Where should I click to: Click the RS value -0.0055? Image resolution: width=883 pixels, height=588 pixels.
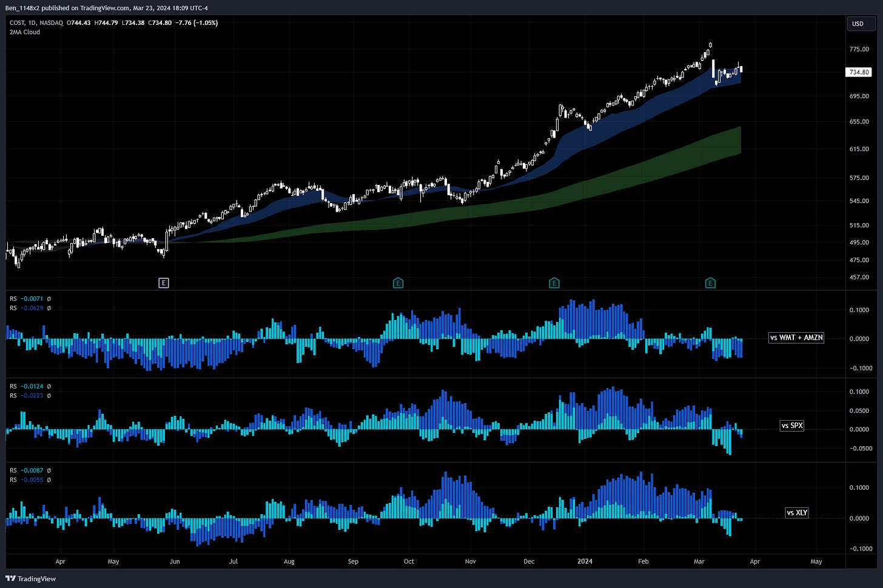pos(32,480)
